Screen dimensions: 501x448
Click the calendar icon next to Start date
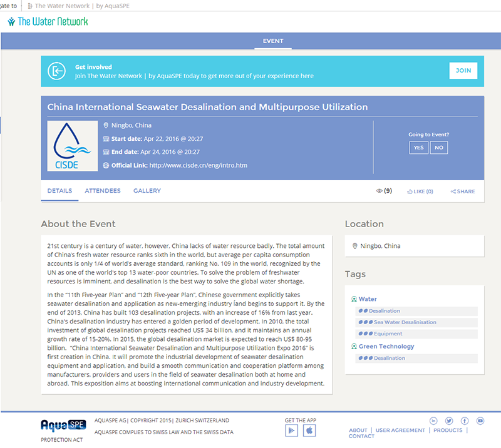coord(106,139)
